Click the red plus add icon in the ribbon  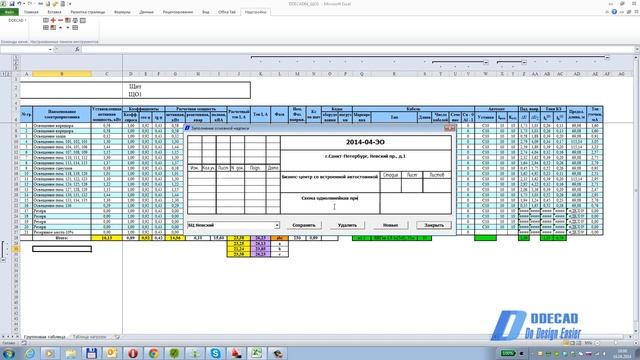click(53, 20)
